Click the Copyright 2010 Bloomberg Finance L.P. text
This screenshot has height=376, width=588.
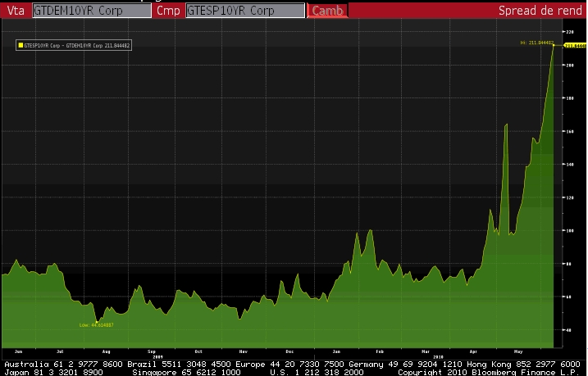click(x=487, y=372)
